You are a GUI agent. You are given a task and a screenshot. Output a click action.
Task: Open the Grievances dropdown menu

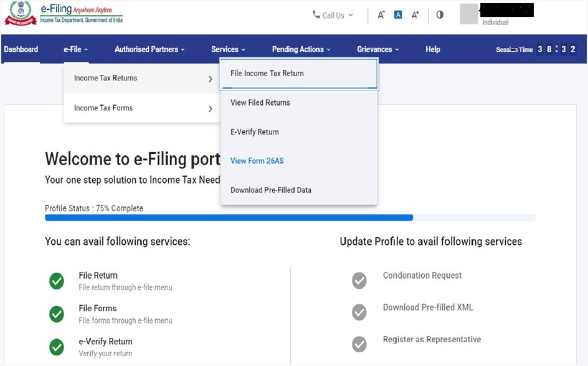(377, 49)
